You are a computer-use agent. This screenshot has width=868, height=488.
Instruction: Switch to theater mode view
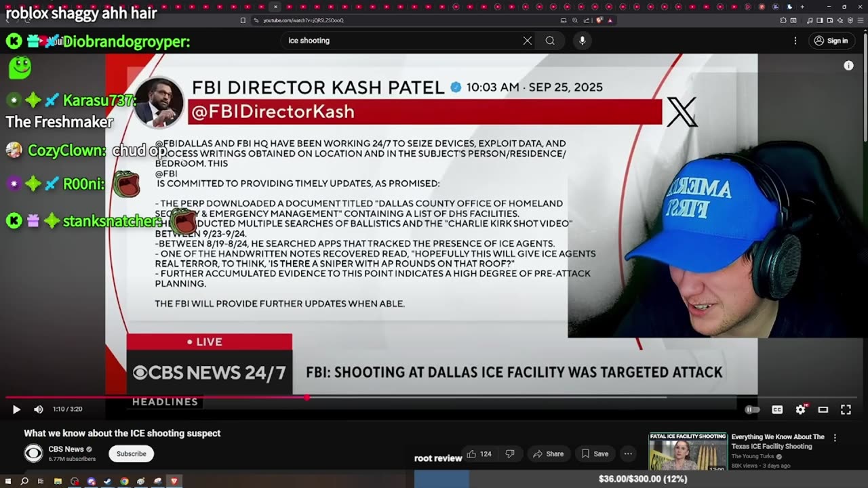click(x=823, y=409)
